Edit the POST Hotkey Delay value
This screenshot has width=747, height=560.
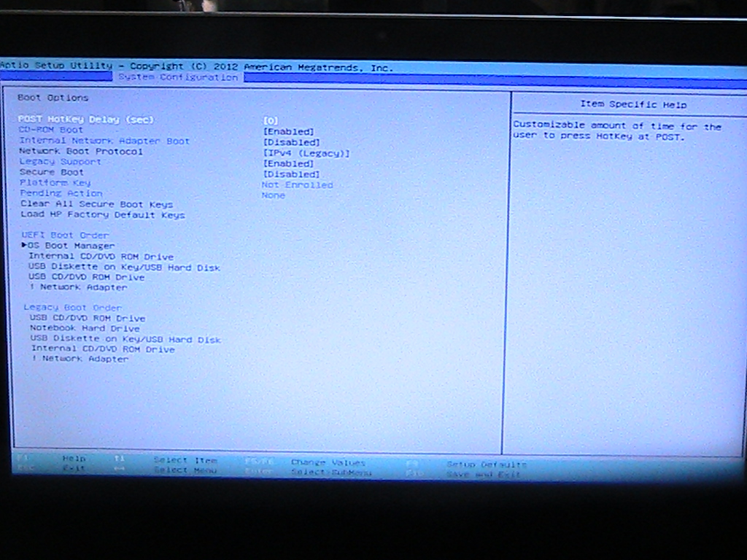tap(271, 120)
